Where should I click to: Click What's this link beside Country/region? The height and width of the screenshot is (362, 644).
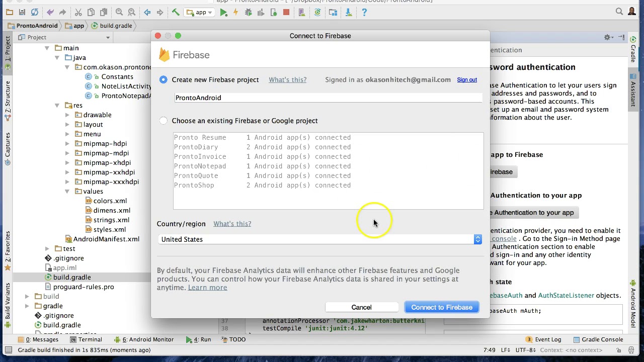[232, 224]
